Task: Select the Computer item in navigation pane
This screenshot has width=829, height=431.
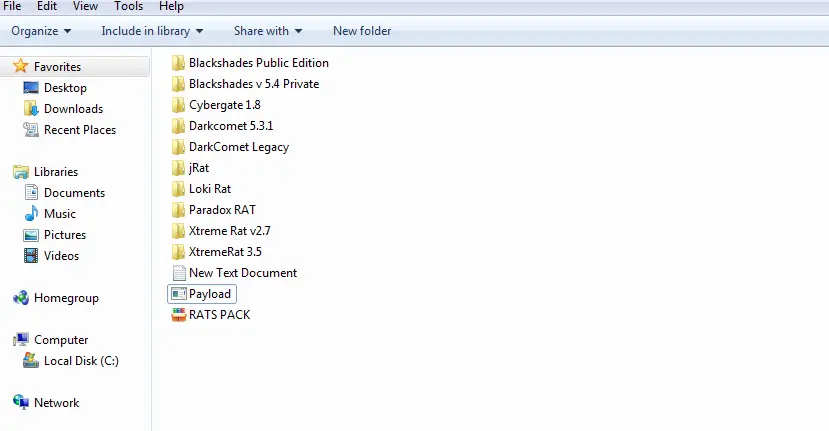Action: coord(61,340)
